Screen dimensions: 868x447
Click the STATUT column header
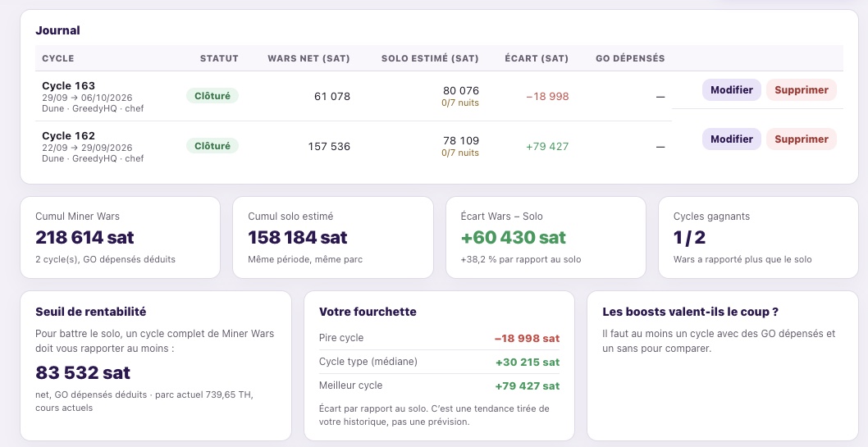click(219, 58)
